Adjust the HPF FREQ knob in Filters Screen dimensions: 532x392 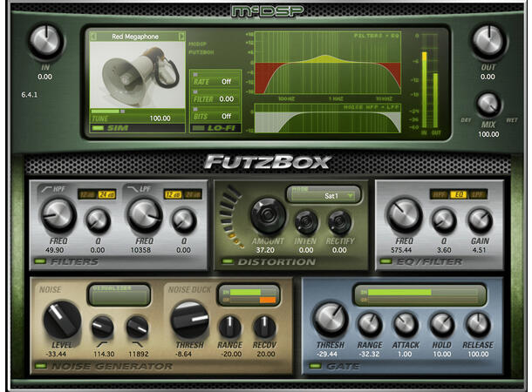click(x=58, y=215)
